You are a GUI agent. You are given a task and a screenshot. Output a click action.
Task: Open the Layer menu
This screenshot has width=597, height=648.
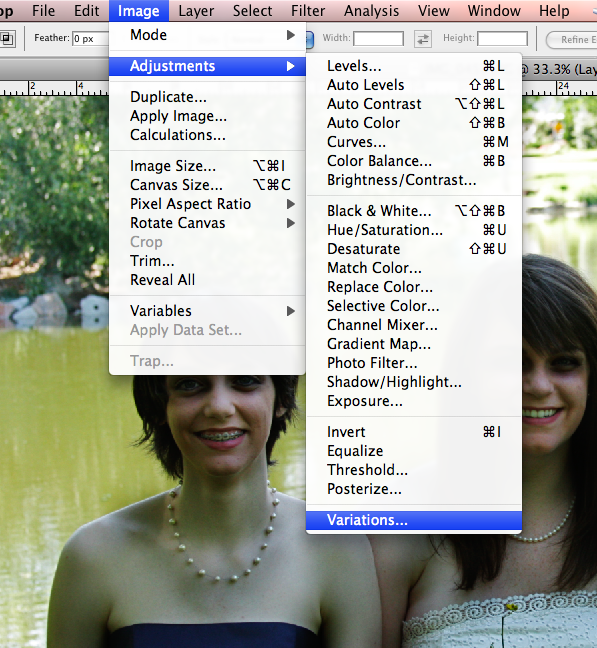click(x=196, y=11)
